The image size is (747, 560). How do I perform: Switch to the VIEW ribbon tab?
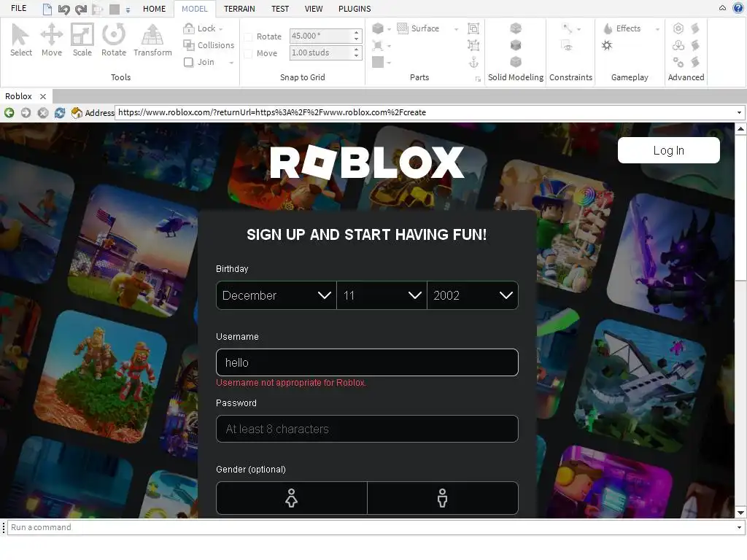click(314, 9)
